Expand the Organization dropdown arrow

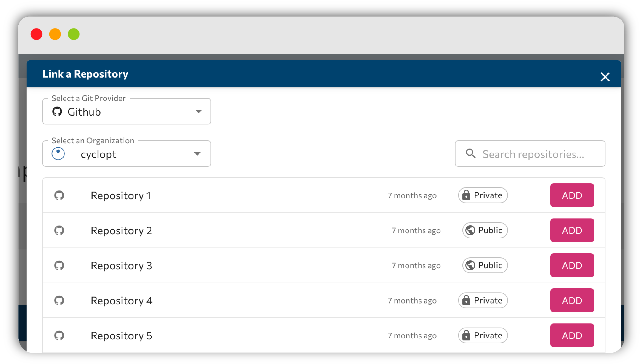point(197,154)
